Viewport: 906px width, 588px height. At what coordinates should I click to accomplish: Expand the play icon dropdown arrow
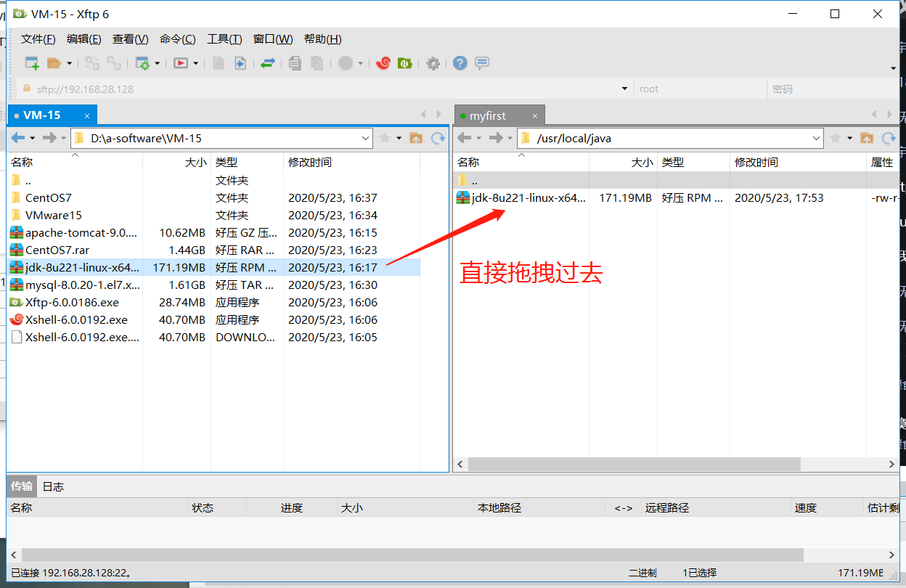(x=197, y=63)
